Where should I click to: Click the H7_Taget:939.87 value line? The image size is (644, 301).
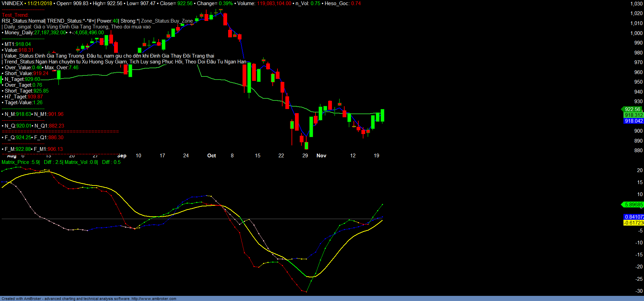pyautogui.click(x=24, y=97)
